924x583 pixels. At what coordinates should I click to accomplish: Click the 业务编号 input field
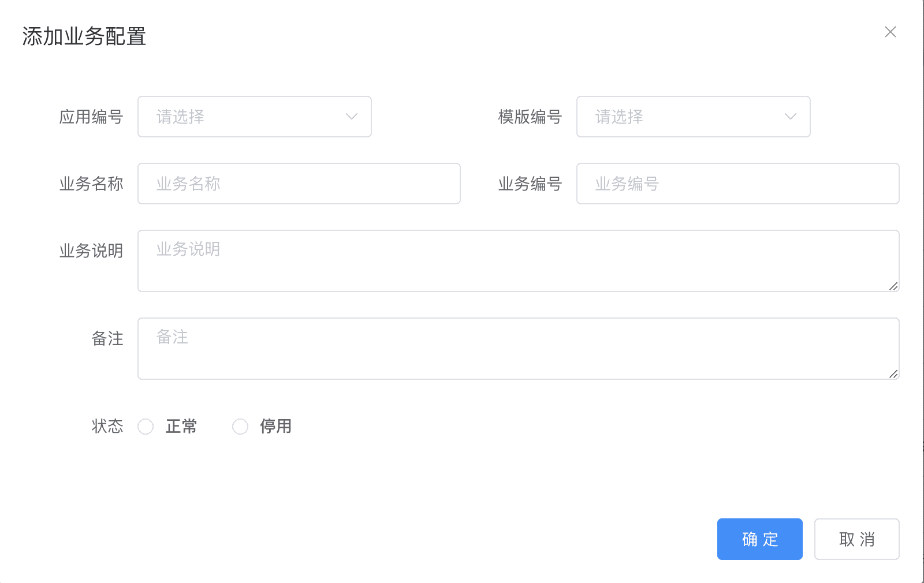coord(737,184)
